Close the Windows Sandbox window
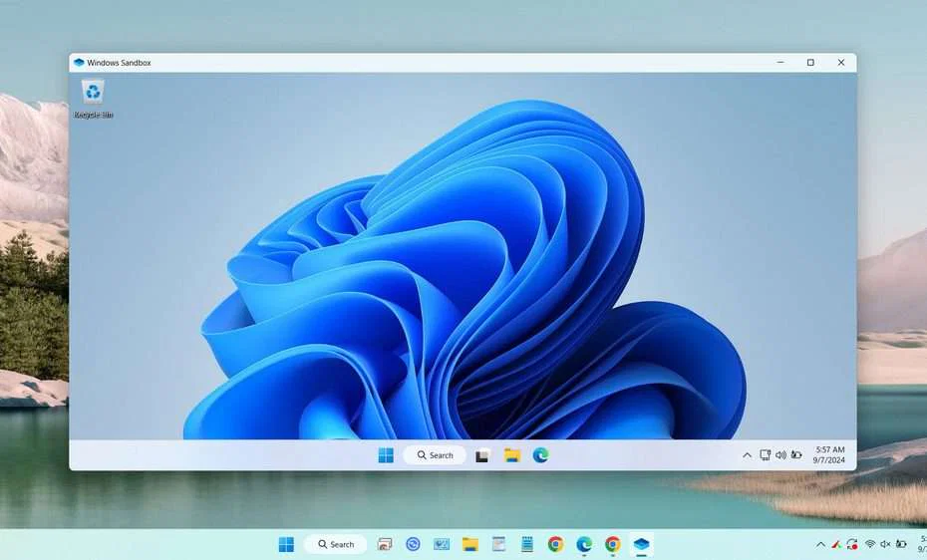Image resolution: width=927 pixels, height=560 pixels. (841, 62)
